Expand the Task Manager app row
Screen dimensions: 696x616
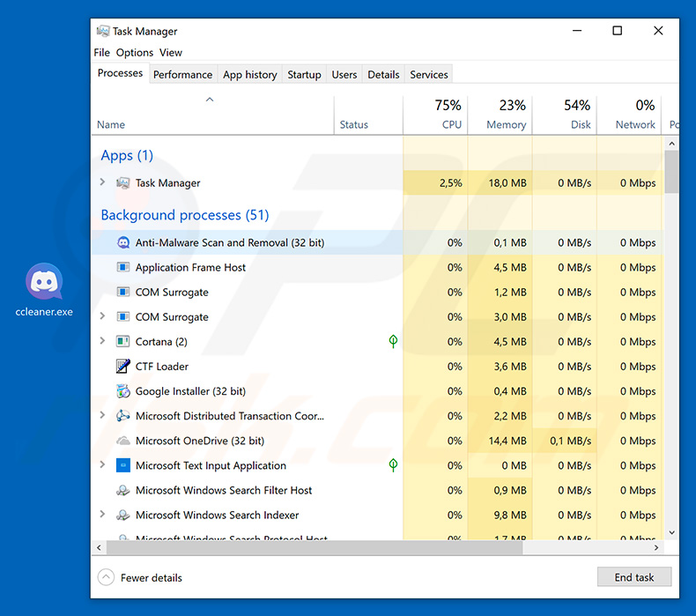pyautogui.click(x=102, y=182)
